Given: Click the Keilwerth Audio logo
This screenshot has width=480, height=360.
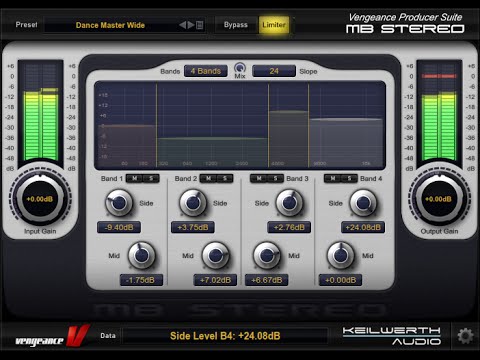Looking at the screenshot, I should 391,336.
